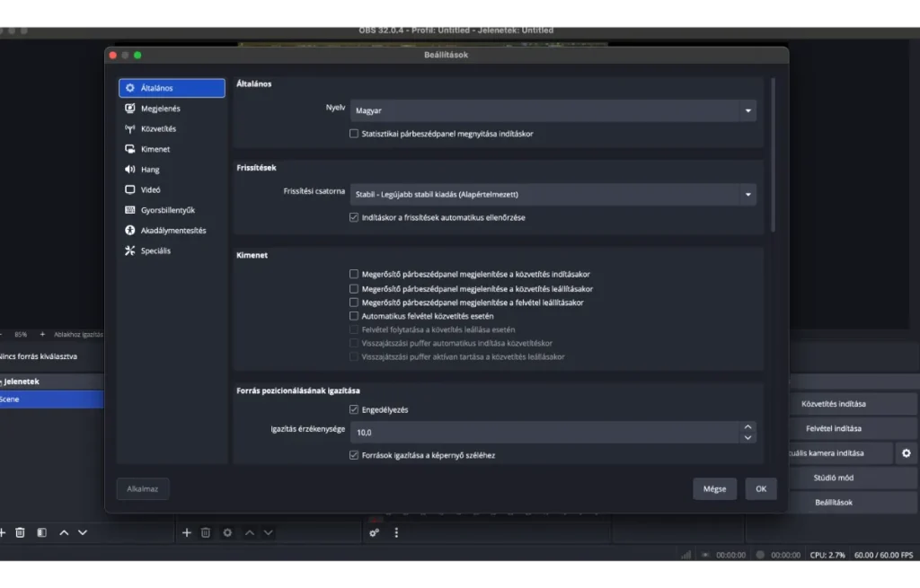Open the Videó settings category
This screenshot has height=588, width=920.
coord(172,190)
